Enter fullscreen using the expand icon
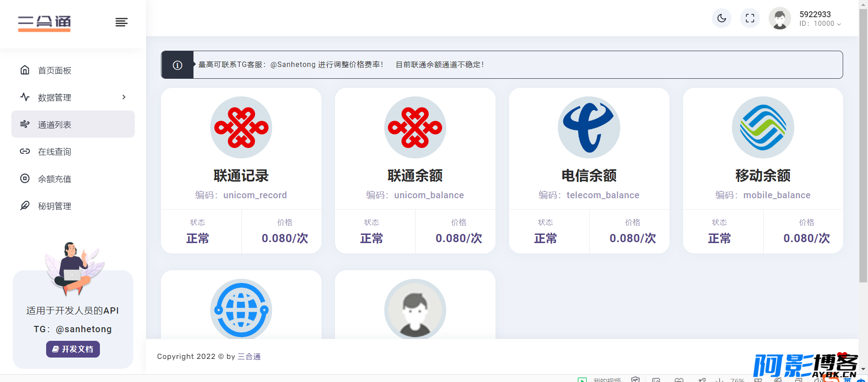The height and width of the screenshot is (382, 868). point(750,18)
